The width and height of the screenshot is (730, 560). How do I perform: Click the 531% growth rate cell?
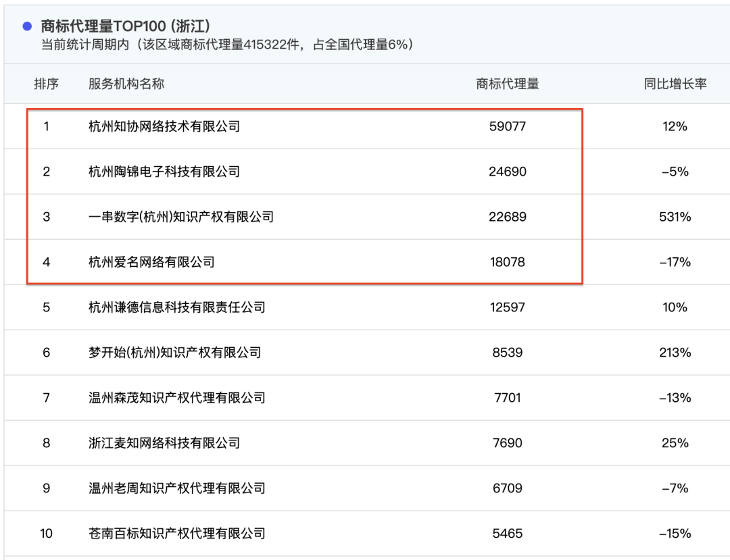[675, 217]
